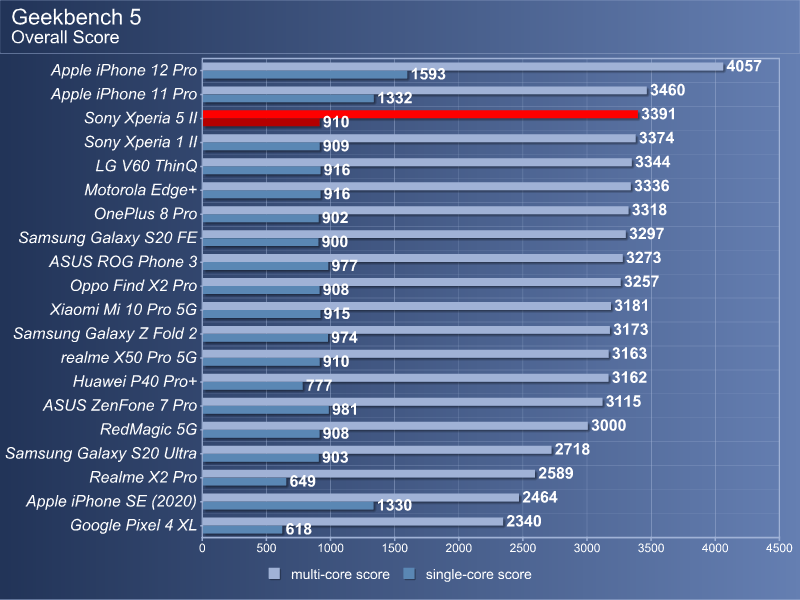Click the 1593 single-core score value
Image resolution: width=800 pixels, height=600 pixels.
pyautogui.click(x=429, y=74)
